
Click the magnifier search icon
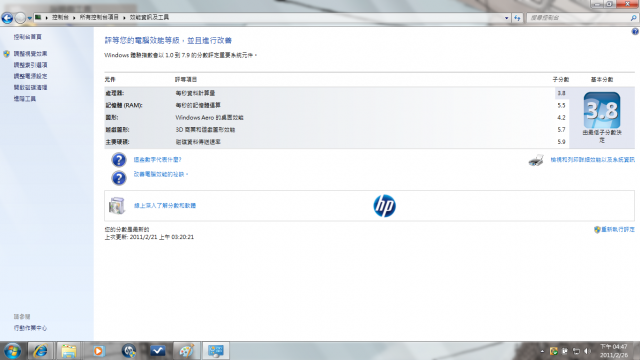coord(633,18)
